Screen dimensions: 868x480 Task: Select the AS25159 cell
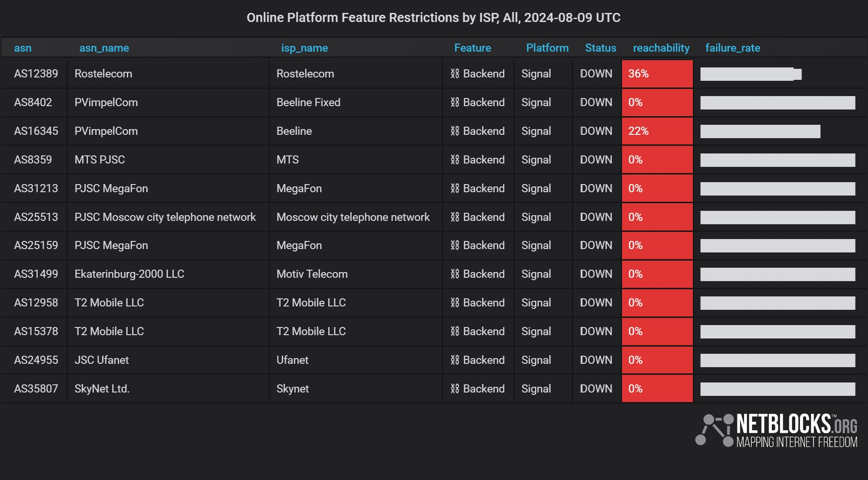tap(34, 245)
